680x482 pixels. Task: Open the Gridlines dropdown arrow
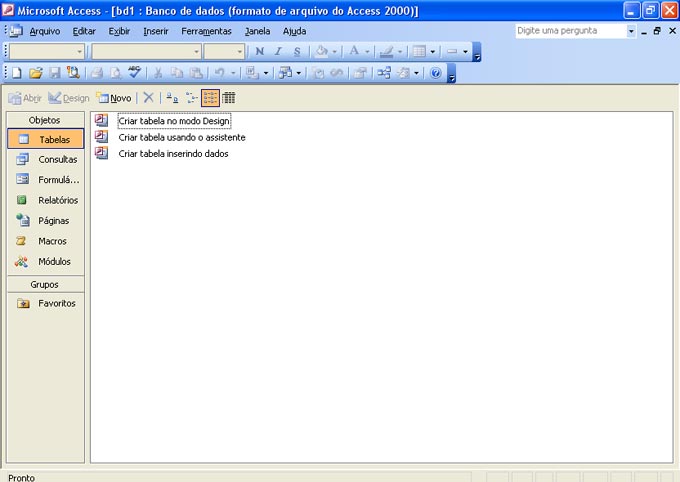click(432, 52)
